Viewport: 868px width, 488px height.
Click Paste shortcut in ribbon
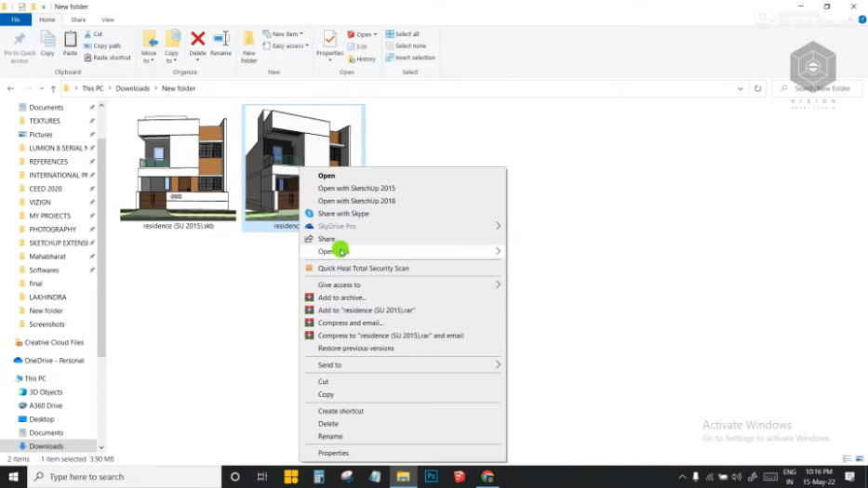tap(107, 58)
